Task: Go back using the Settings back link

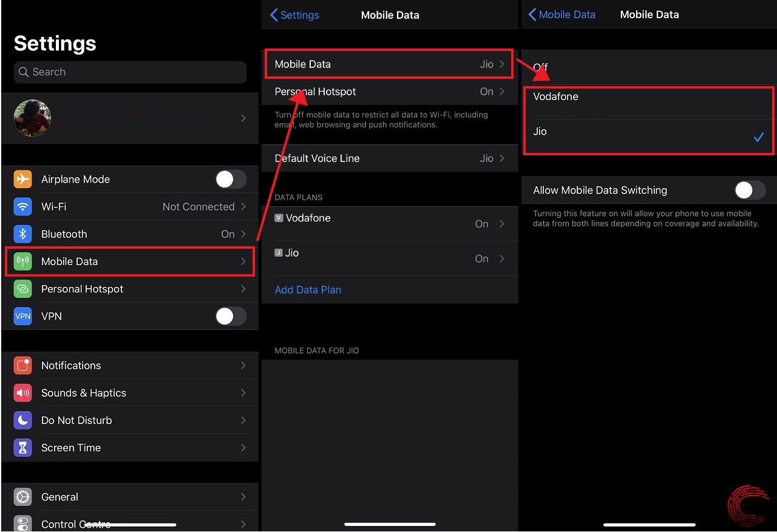Action: coord(294,15)
